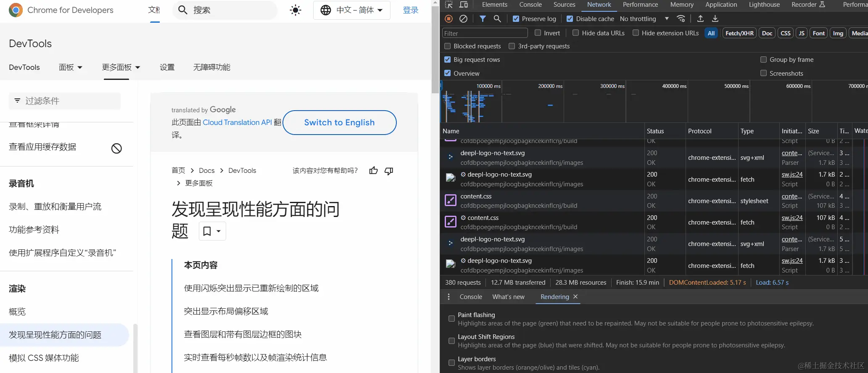Switch to the Performance tab
The width and height of the screenshot is (868, 373).
[640, 5]
